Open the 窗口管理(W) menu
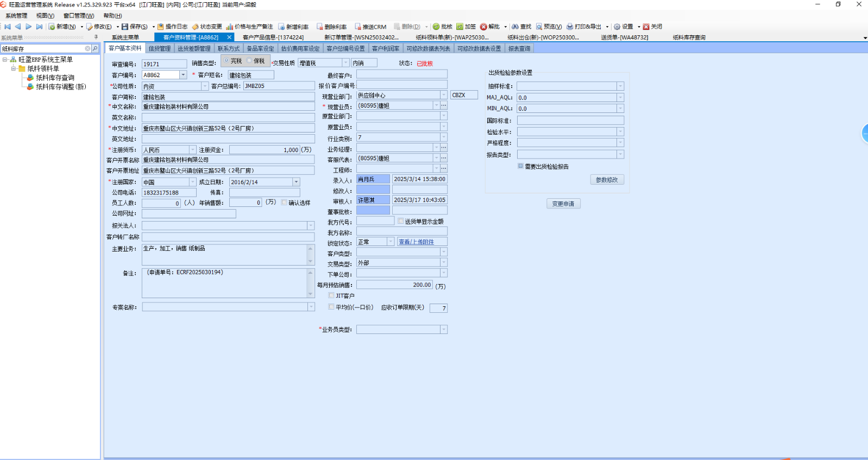 tap(79, 16)
